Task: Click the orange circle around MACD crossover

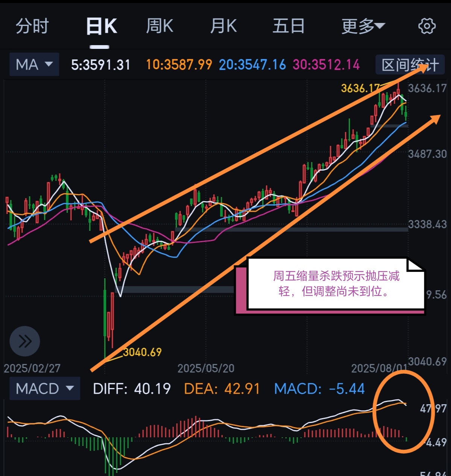Action: [x=404, y=412]
